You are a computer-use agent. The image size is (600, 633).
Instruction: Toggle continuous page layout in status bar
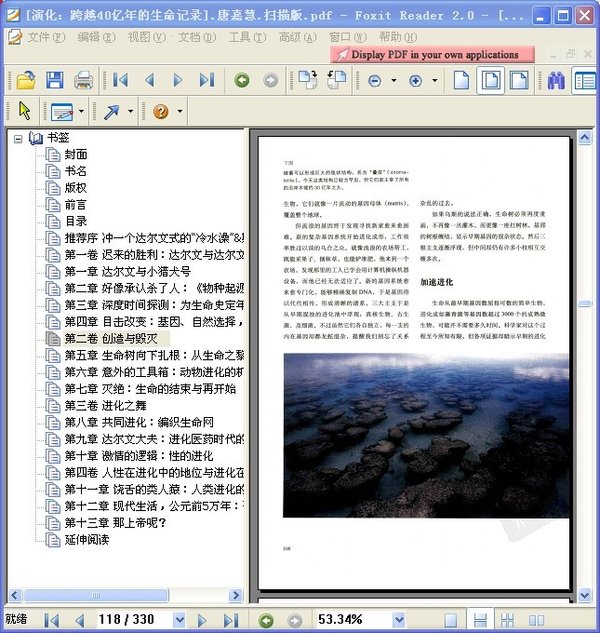[480, 620]
